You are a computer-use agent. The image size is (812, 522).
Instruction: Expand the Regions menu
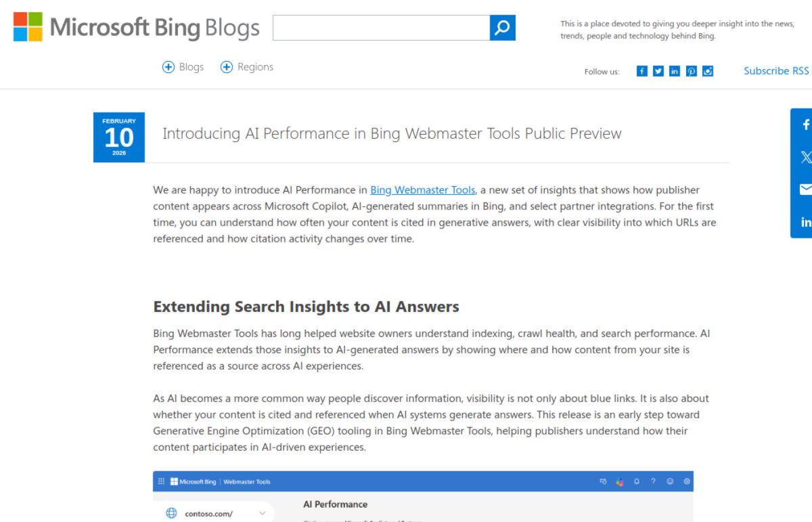coord(247,67)
